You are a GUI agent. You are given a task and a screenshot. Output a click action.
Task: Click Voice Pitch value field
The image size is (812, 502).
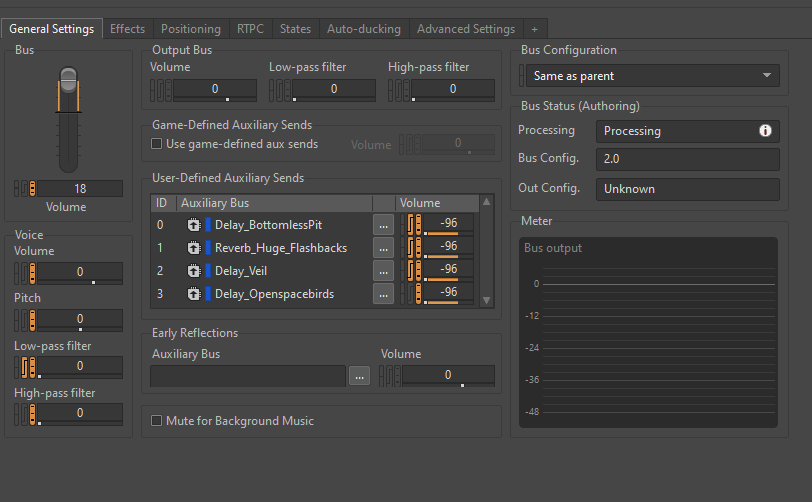80,319
